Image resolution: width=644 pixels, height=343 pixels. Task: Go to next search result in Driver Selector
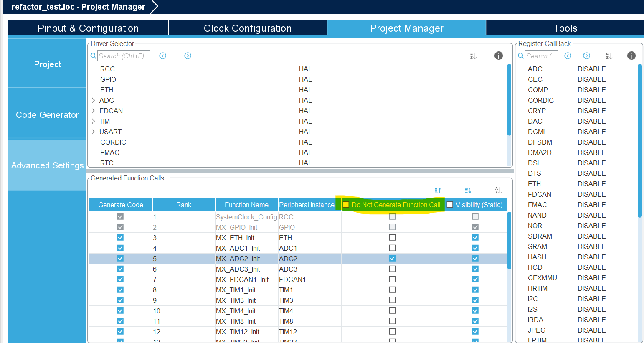click(x=188, y=56)
